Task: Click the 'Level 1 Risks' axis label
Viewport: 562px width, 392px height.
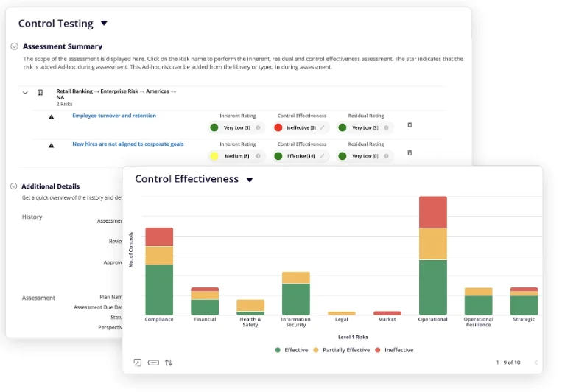Action: (353, 337)
